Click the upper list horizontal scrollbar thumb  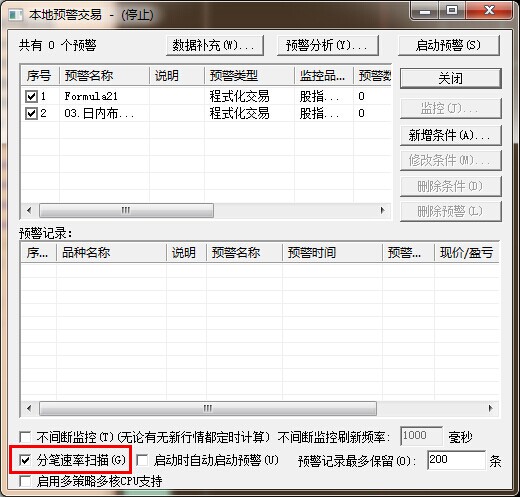(x=126, y=210)
